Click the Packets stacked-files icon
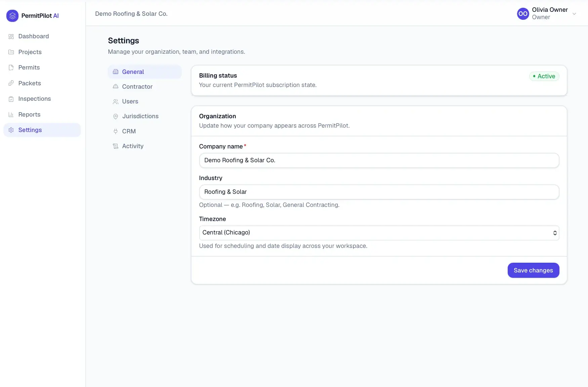Viewport: 588px width, 387px height. [11, 83]
